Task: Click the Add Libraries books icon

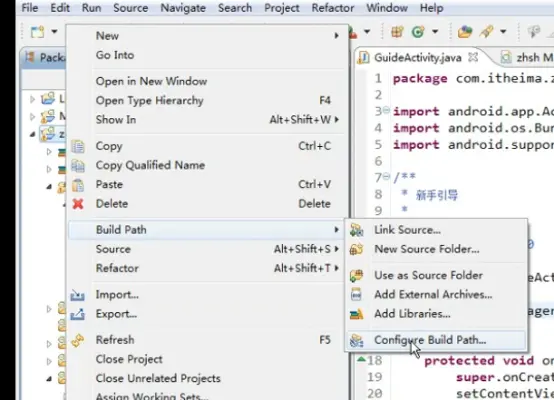Action: (x=356, y=314)
